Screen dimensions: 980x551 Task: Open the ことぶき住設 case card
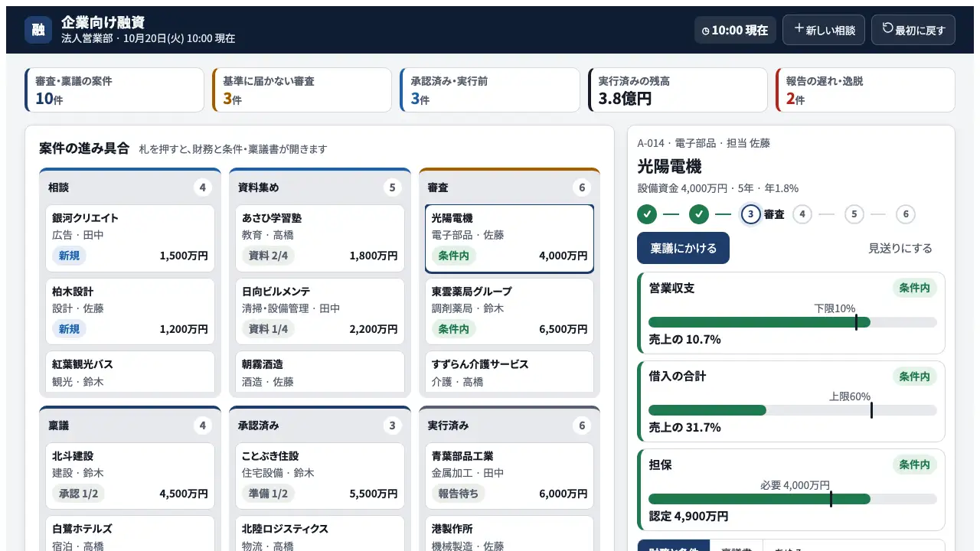320,476
